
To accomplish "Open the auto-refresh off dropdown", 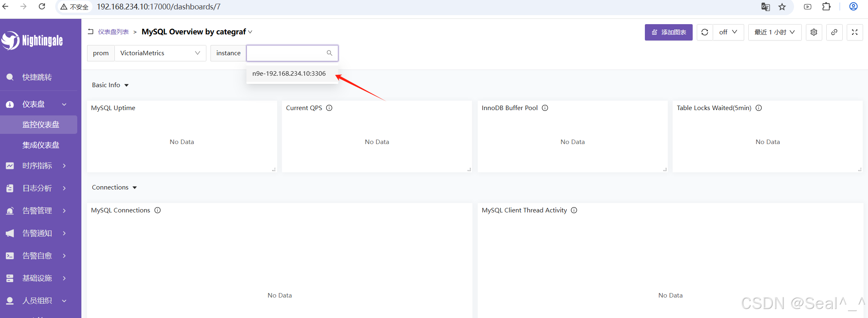I will click(728, 32).
